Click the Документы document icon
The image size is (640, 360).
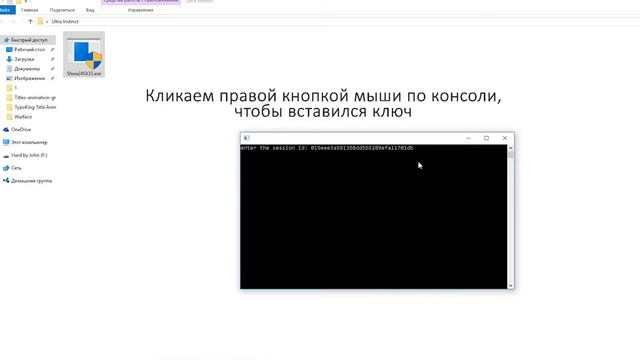(x=9, y=69)
